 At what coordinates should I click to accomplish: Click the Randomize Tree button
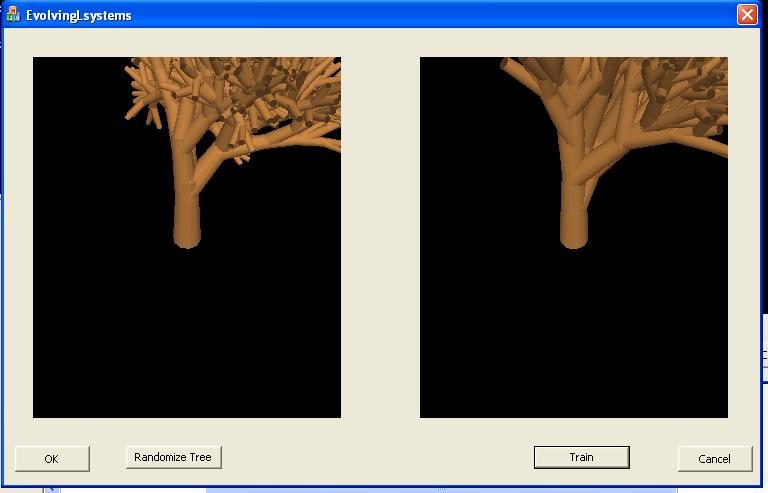[x=173, y=457]
